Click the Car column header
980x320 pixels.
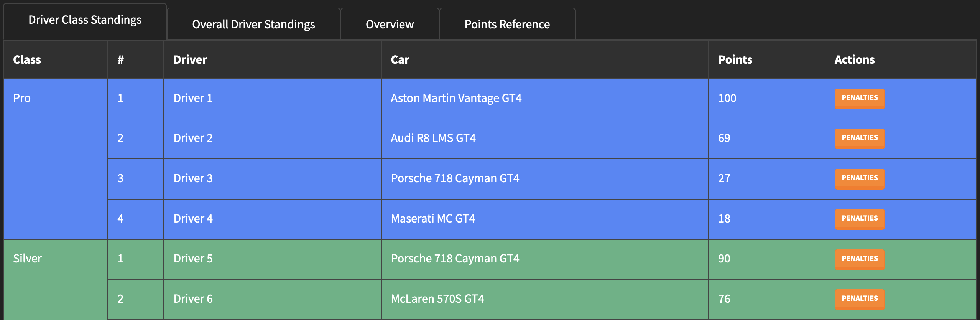point(400,60)
